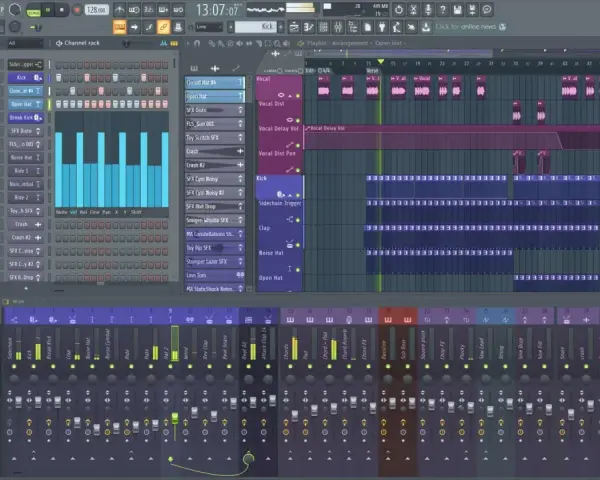Click the tempo display showing 128
Image resolution: width=600 pixels, height=480 pixels.
tap(96, 10)
